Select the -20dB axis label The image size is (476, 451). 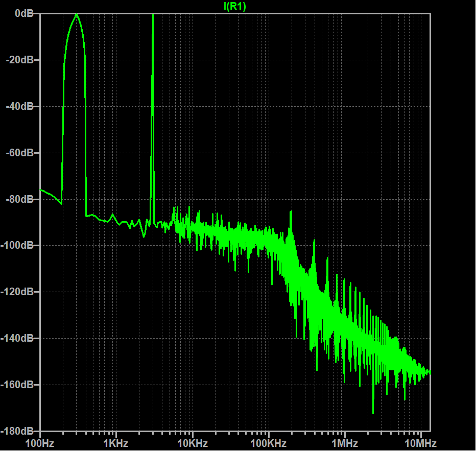point(20,60)
